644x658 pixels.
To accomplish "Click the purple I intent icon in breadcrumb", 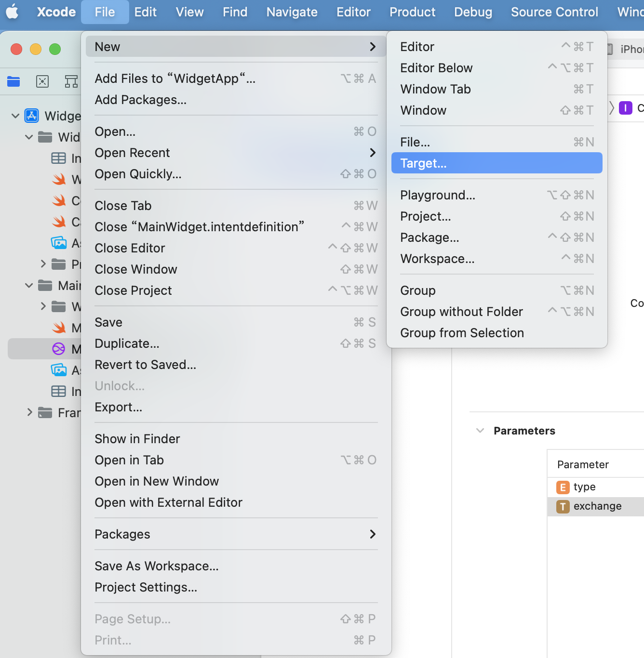I will click(625, 108).
